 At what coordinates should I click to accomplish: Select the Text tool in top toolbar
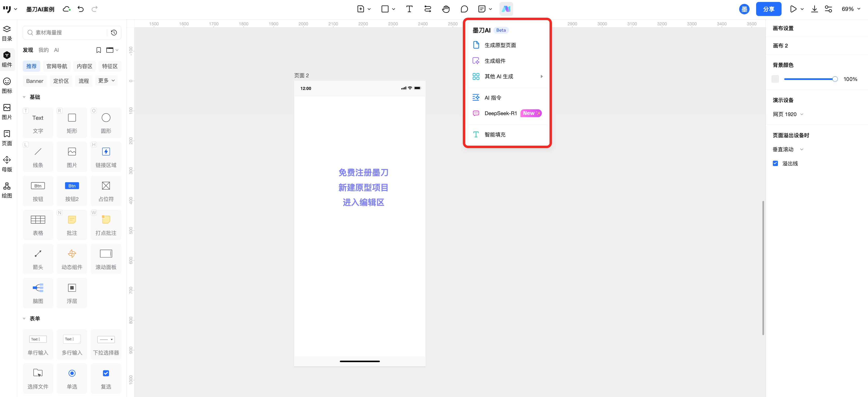coord(409,9)
